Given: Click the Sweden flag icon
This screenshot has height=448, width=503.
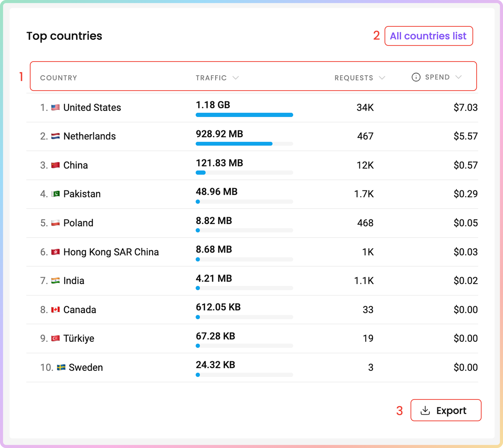Looking at the screenshot, I should (x=61, y=368).
